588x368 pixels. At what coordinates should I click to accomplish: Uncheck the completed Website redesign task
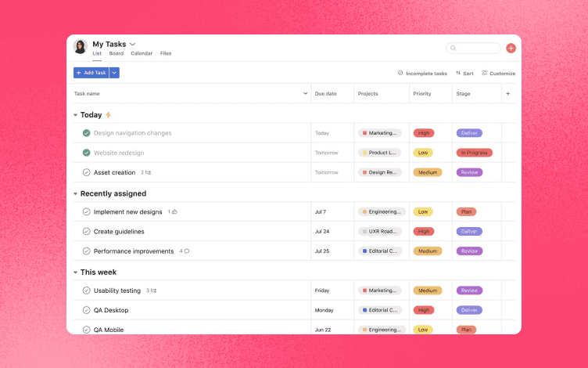point(86,153)
